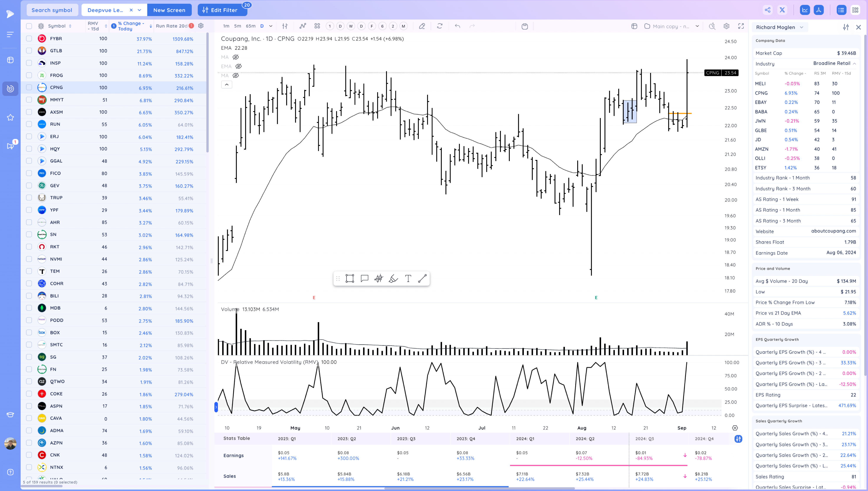Viewport: 868px width, 491px height.
Task: Click the chart refresh icon
Action: (440, 26)
